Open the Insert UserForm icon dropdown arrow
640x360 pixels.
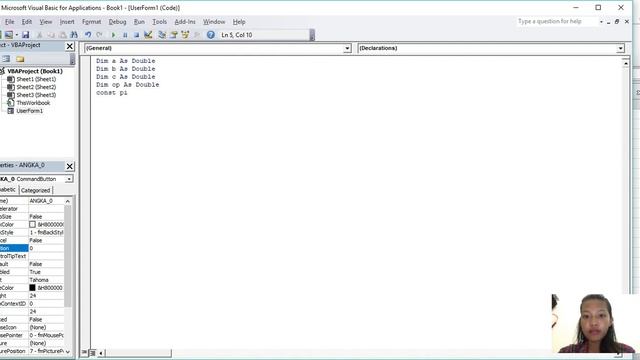17,35
